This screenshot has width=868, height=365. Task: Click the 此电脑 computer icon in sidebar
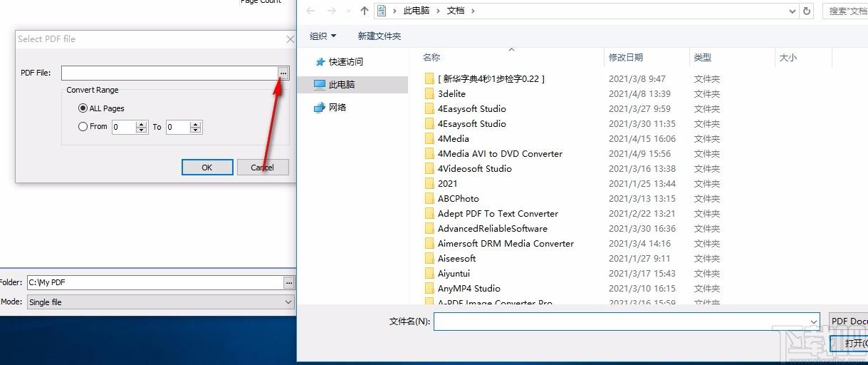pyautogui.click(x=320, y=84)
